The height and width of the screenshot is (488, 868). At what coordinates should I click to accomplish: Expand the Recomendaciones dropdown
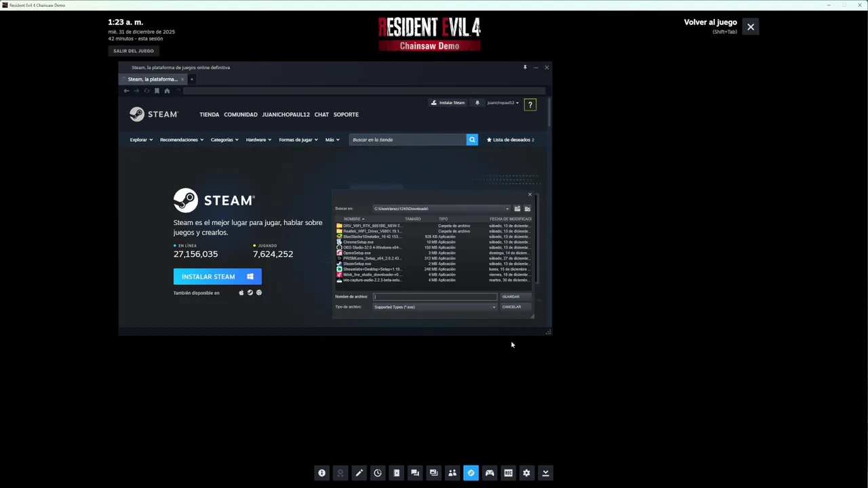pos(182,140)
